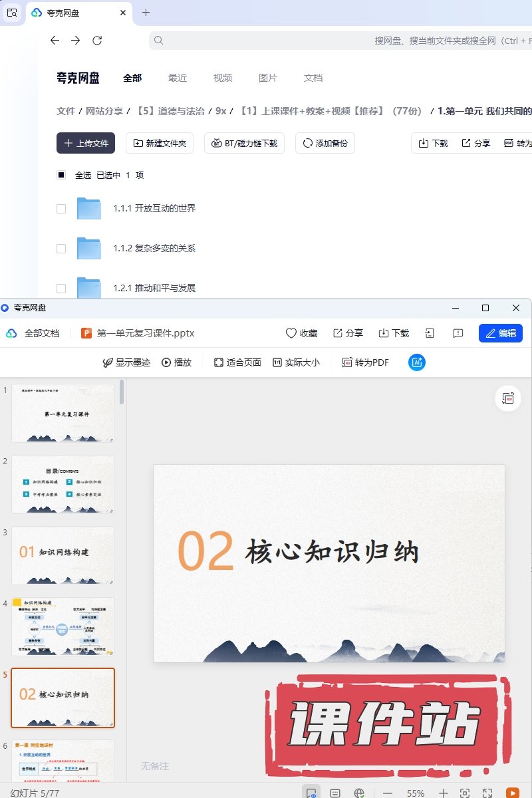Image resolution: width=532 pixels, height=798 pixels.
Task: Refresh the Quark cloud drive page
Action: [x=97, y=41]
